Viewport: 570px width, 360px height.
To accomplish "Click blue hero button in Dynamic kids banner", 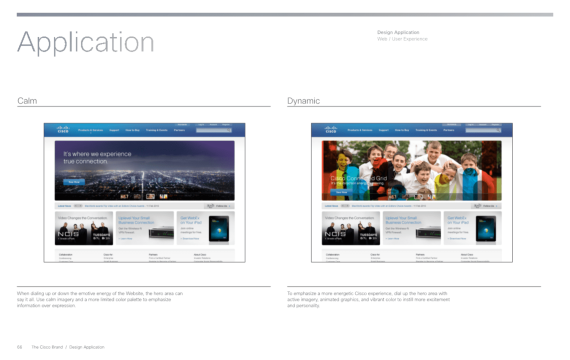I will 341,192.
